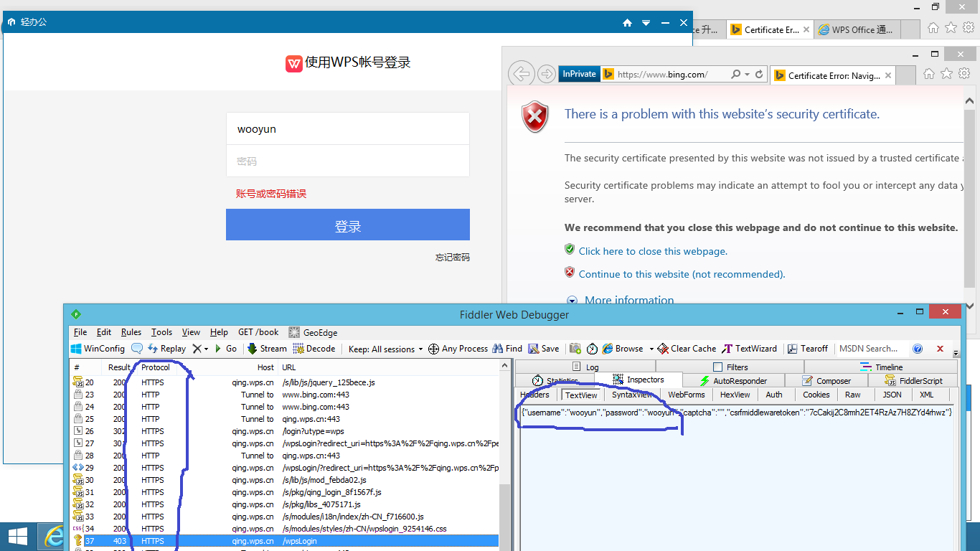Open the dropdown arrow in 轻办公 title bar
Image resolution: width=980 pixels, height=551 pixels.
(646, 23)
